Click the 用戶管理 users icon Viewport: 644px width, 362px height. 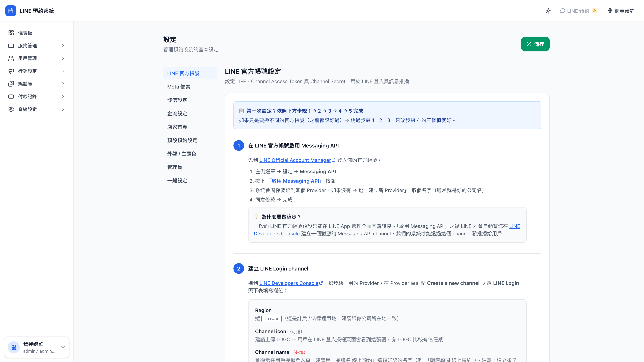pyautogui.click(x=11, y=58)
